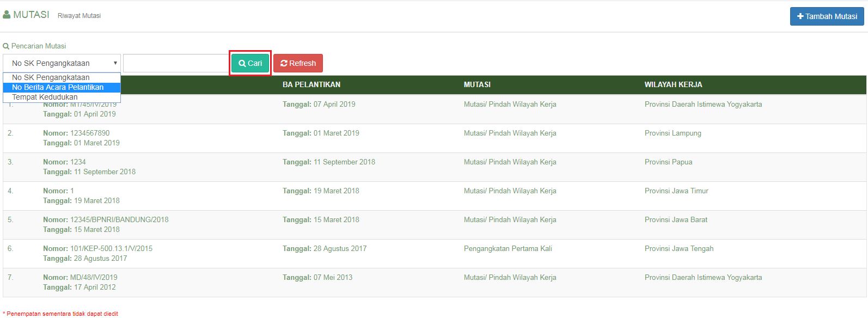Select No Berita Acara Pelantikan option
This screenshot has width=868, height=318.
click(x=58, y=87)
